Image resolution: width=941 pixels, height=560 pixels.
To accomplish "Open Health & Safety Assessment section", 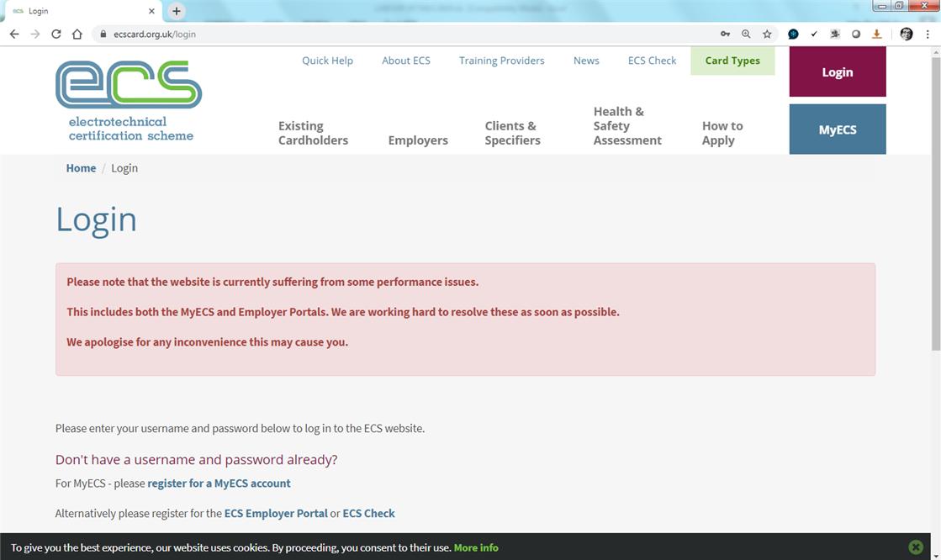I will tap(627, 126).
